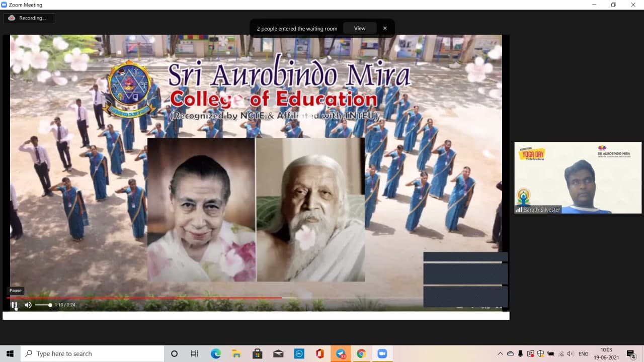Image resolution: width=644 pixels, height=362 pixels.
Task: Open the Dell app from taskbar
Action: (x=299, y=354)
